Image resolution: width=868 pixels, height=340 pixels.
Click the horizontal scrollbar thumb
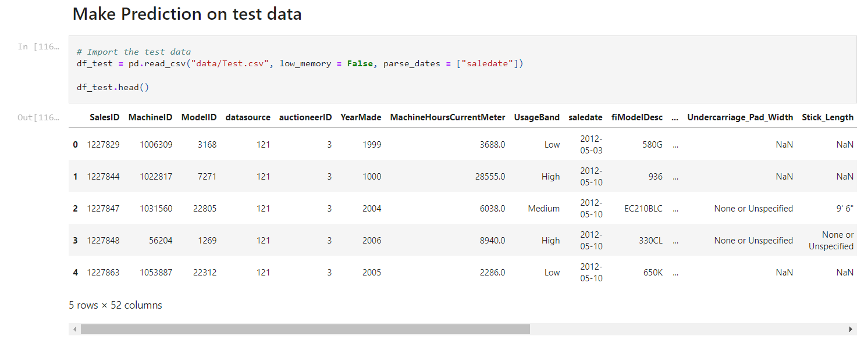click(303, 329)
